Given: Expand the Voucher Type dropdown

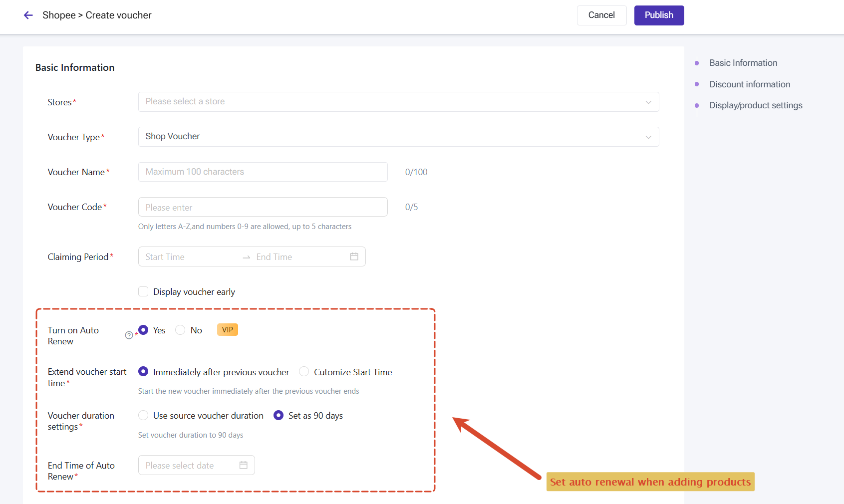Looking at the screenshot, I should (x=398, y=137).
